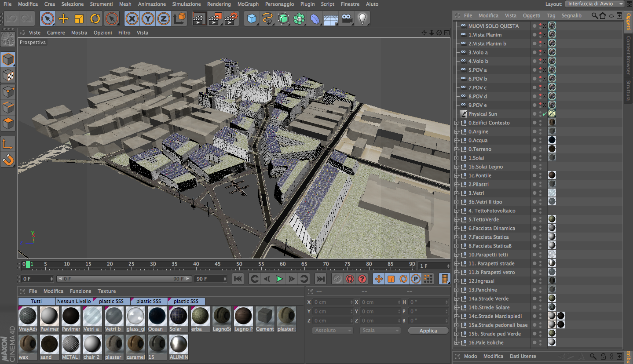Add a cube primitive object
633x364 pixels.
click(x=252, y=18)
